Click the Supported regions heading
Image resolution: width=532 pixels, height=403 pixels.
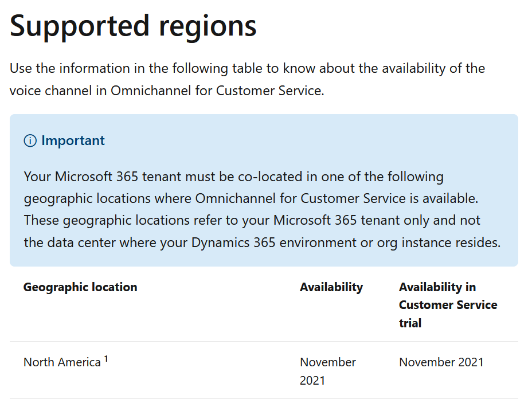pos(133,26)
